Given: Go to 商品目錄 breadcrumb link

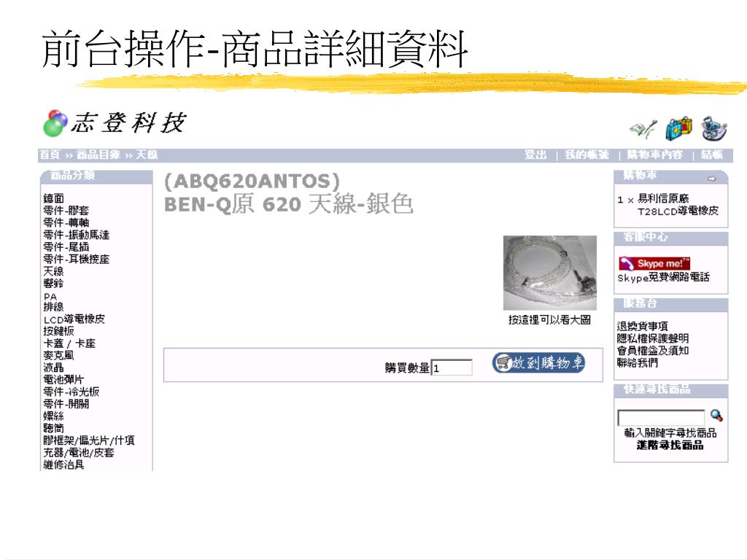Looking at the screenshot, I should pos(98,155).
